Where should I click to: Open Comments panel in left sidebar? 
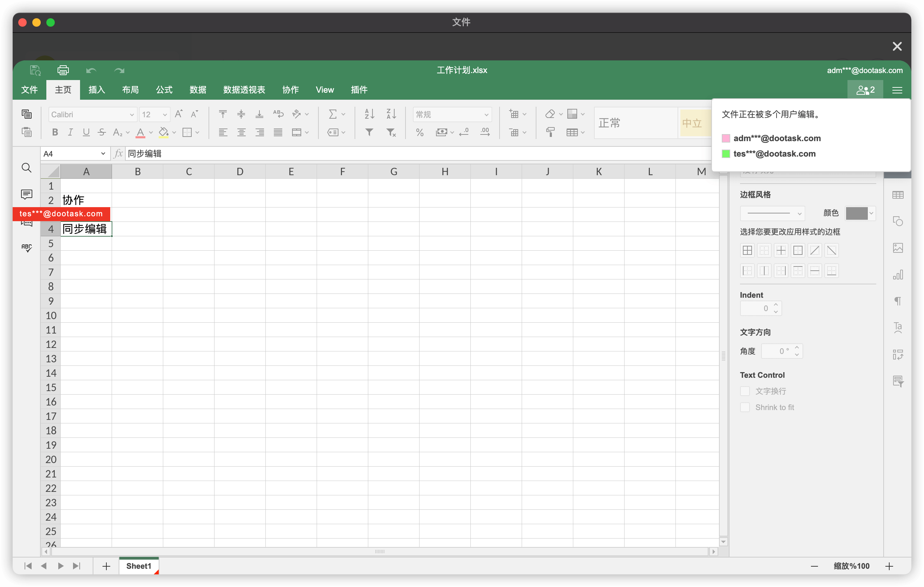point(26,194)
